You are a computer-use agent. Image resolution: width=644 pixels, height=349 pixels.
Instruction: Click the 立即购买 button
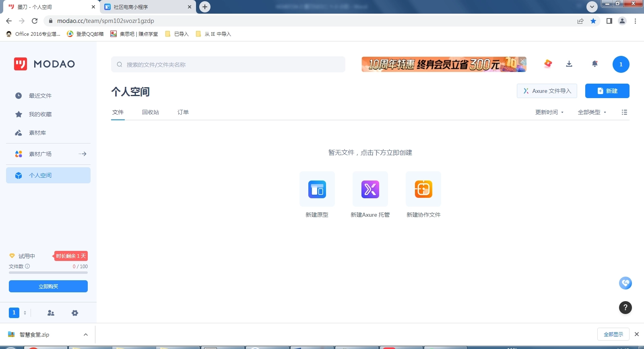[48, 286]
